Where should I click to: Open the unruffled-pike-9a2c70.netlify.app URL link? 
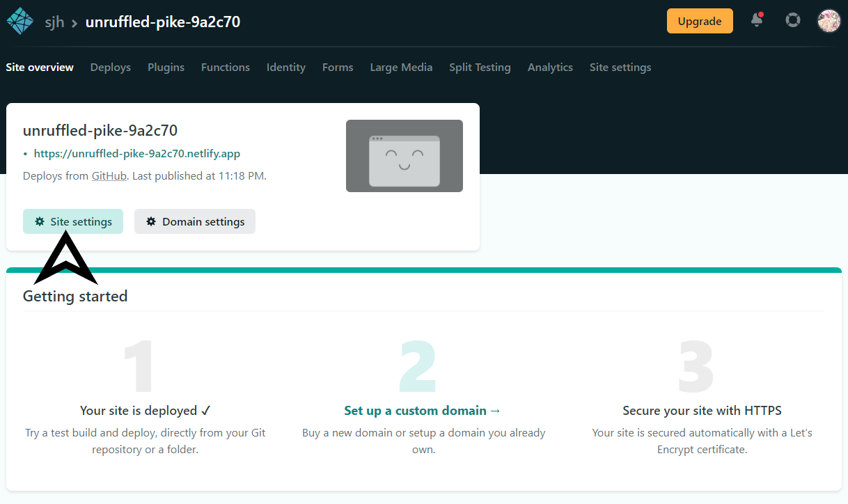point(137,154)
